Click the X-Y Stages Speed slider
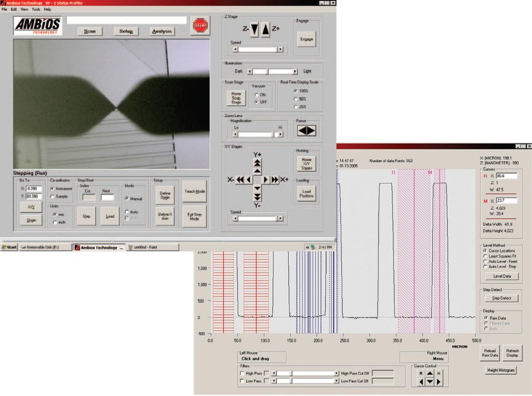 point(258,219)
